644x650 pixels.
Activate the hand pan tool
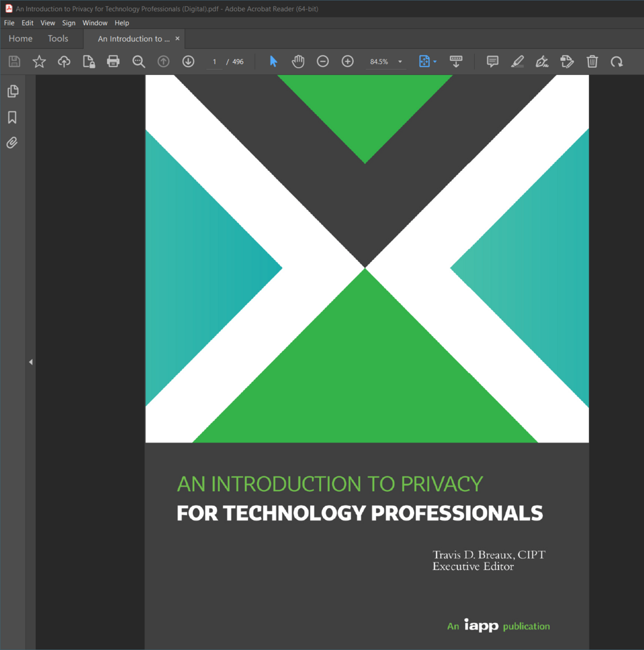click(298, 61)
